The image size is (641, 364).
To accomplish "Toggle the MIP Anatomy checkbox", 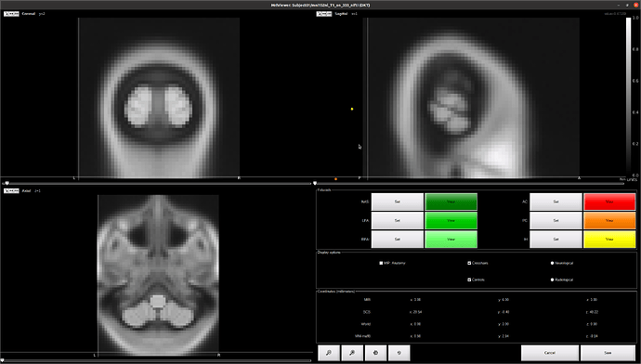I will [381, 263].
